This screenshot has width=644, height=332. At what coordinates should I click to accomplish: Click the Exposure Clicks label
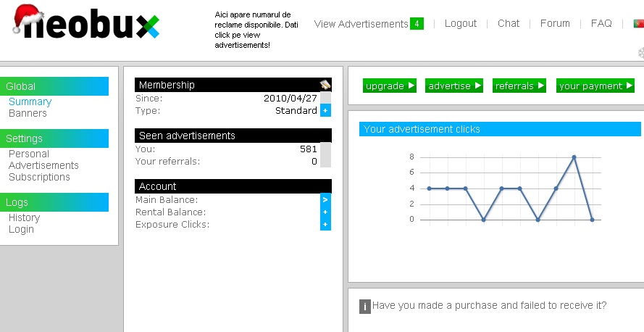point(172,224)
